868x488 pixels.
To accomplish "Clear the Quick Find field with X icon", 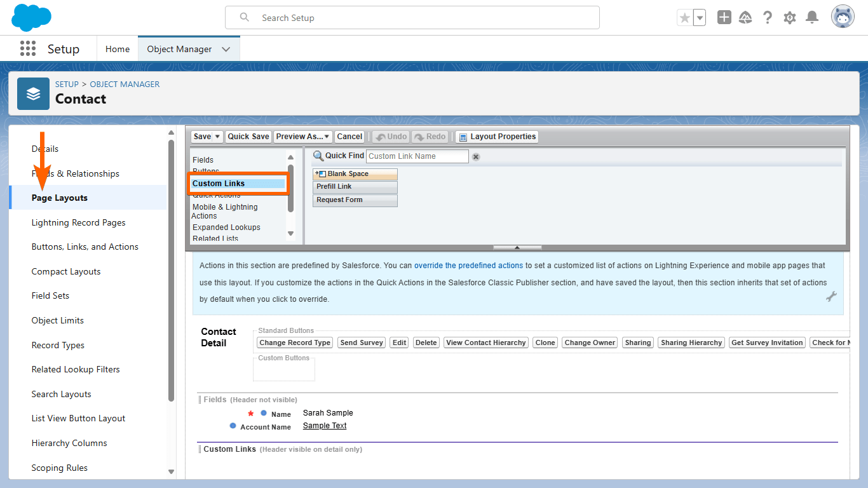I will (x=476, y=156).
